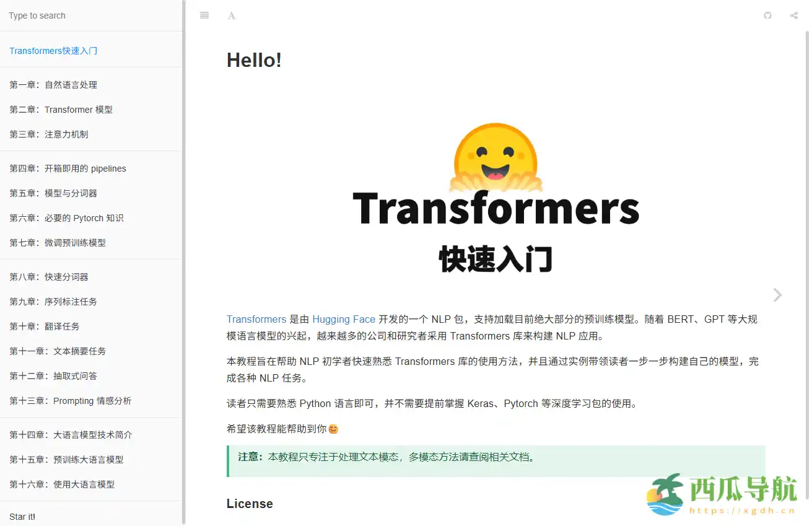Click the share icon in the toolbar
Viewport: 812px width, 526px height.
coord(793,15)
